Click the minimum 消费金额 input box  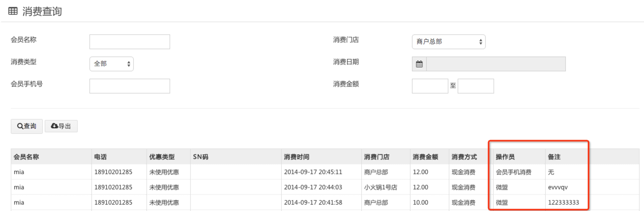tap(430, 86)
